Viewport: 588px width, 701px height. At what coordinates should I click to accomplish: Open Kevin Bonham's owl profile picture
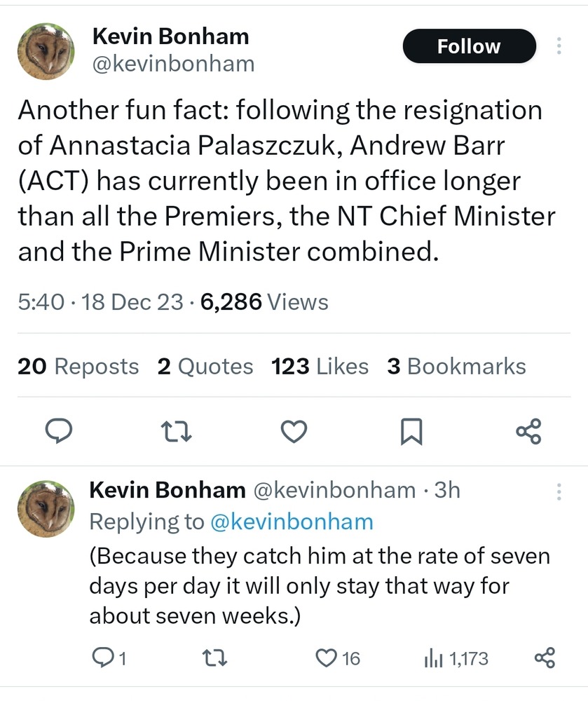46,50
